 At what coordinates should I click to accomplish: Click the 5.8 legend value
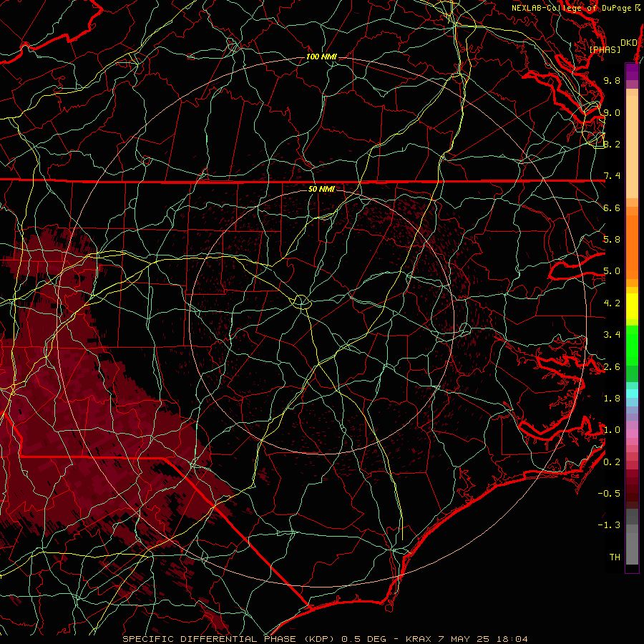pos(612,240)
